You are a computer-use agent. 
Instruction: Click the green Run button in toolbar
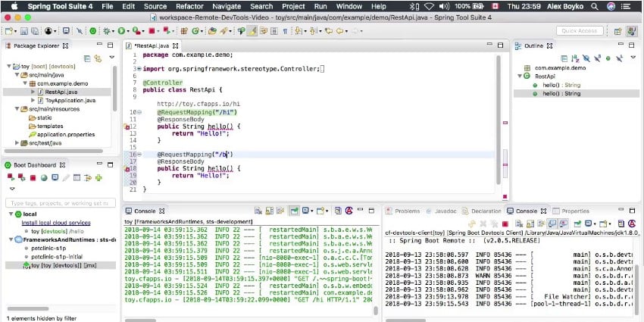[x=121, y=31]
